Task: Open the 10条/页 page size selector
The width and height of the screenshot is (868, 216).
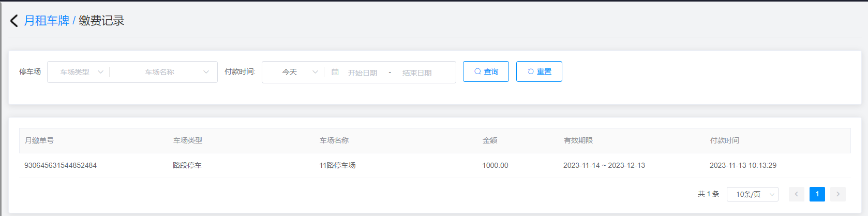Action: point(752,194)
